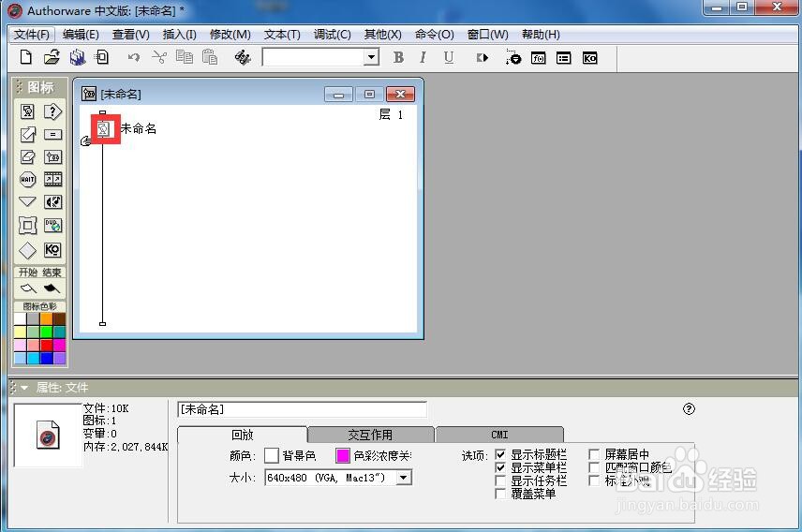Screen dimensions: 802x532
Task: Pick the Motion icon in the palette
Action: tap(27, 135)
